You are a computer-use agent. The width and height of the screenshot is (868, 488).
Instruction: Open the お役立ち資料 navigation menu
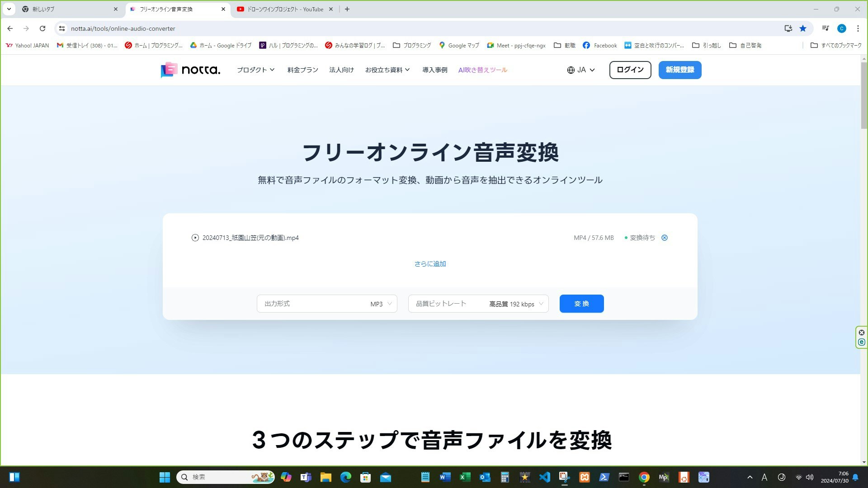tap(387, 70)
